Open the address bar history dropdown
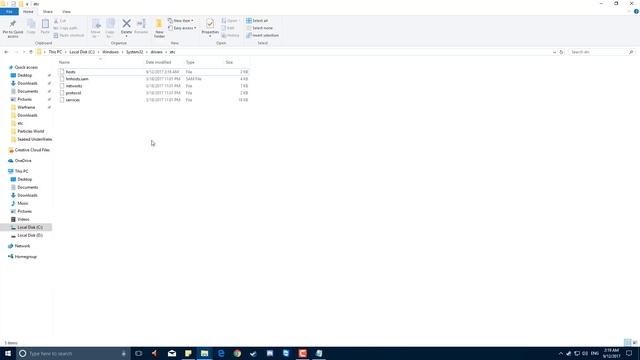640x360 pixels. (554, 52)
